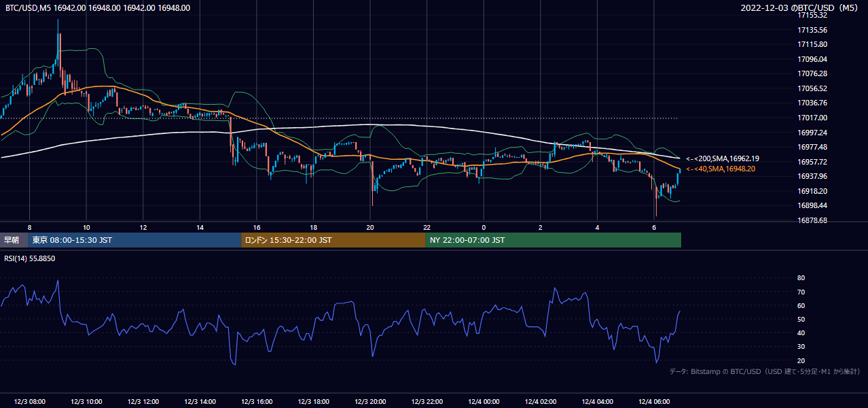This screenshot has width=868, height=408.
Task: Select the 17017.00 price axis label
Action: click(x=812, y=118)
